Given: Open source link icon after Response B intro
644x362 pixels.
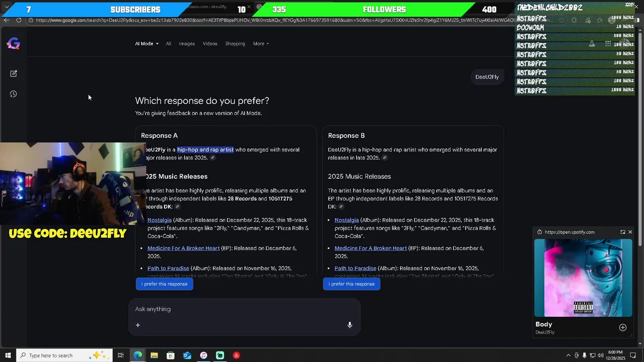Looking at the screenshot, I should [385, 158].
